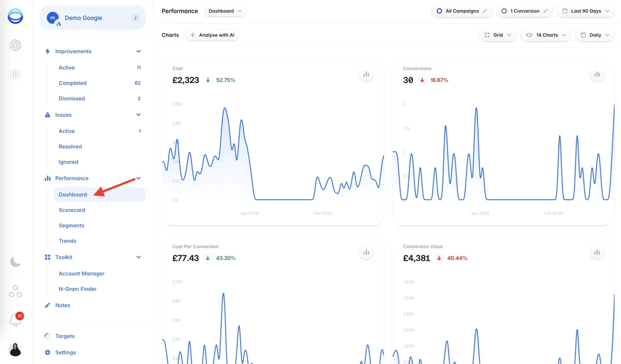Click the Cost line chart area
Viewport: 621px width, 364px height.
coord(273,155)
